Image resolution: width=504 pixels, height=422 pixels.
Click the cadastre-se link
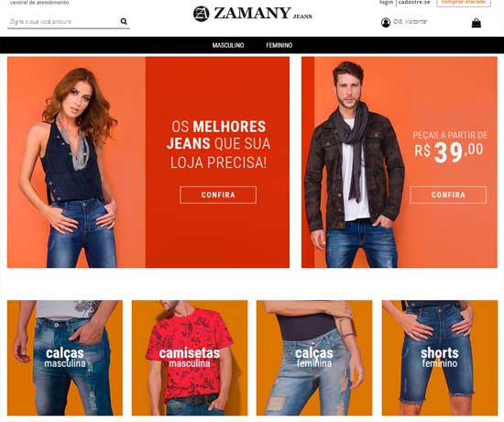(x=414, y=2)
